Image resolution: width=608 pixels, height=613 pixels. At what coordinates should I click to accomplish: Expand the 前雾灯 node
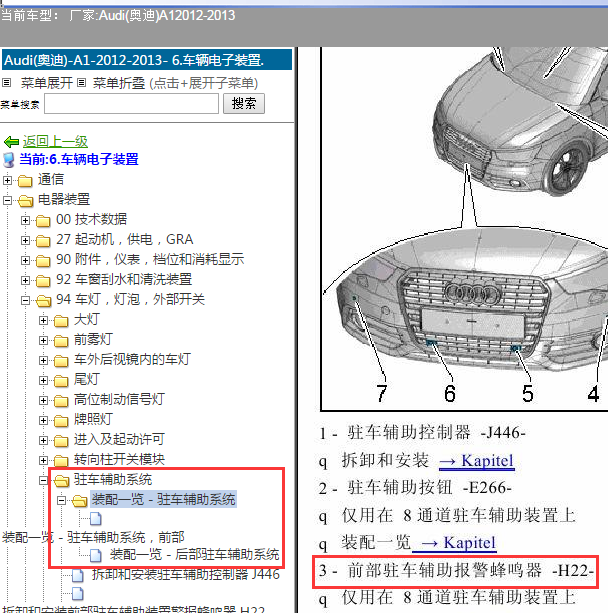point(43,341)
